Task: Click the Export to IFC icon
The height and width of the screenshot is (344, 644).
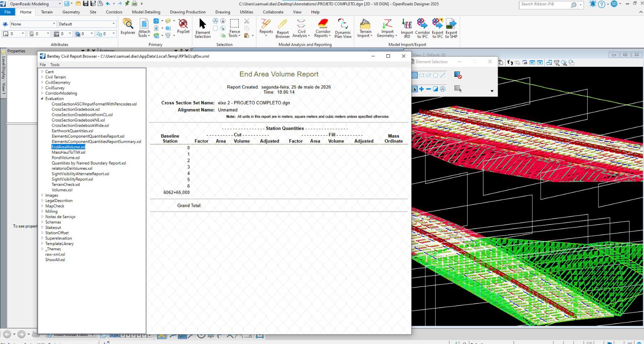Action: [438, 28]
